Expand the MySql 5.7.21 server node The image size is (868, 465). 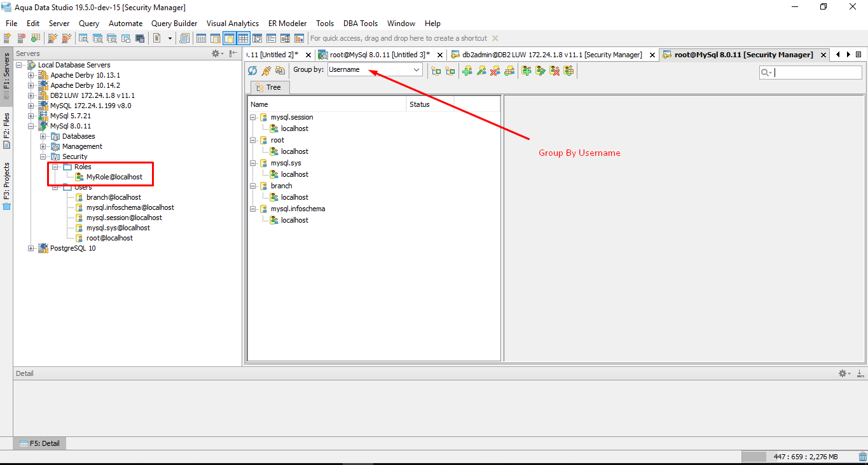31,116
